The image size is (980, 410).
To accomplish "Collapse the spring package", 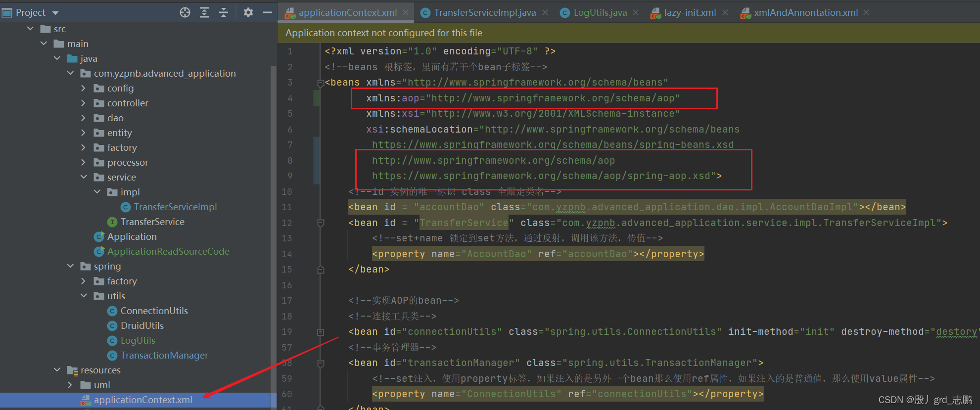I will (71, 266).
